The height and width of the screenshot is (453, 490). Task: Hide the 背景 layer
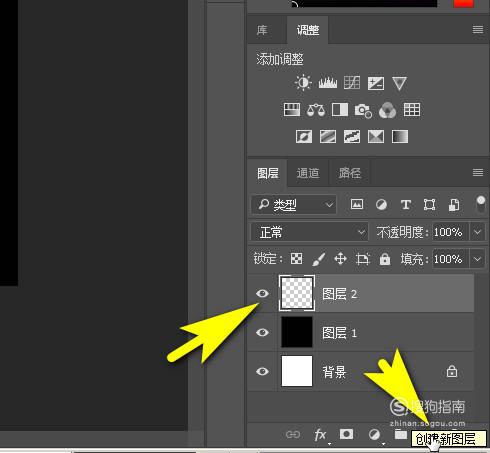click(x=262, y=371)
